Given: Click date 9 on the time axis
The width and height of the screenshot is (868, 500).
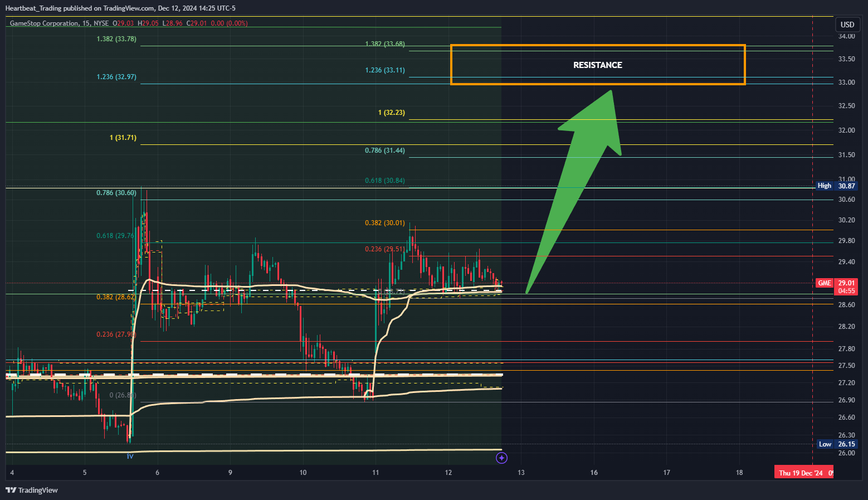Looking at the screenshot, I should point(230,473).
